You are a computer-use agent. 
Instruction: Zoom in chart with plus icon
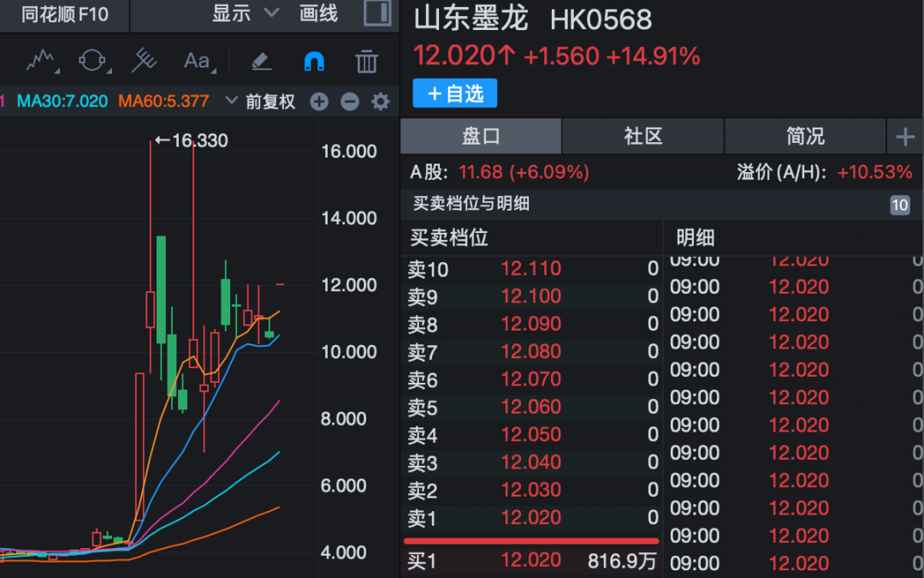[319, 102]
